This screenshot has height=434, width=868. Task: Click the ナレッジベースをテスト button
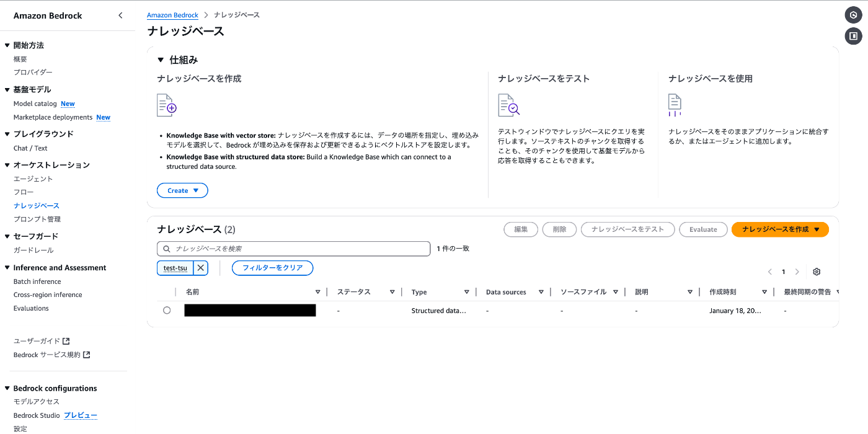627,229
